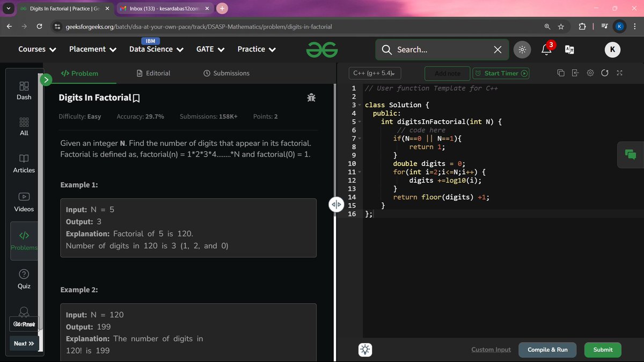Click the language translate icon
The height and width of the screenshot is (362, 644).
coord(569,49)
